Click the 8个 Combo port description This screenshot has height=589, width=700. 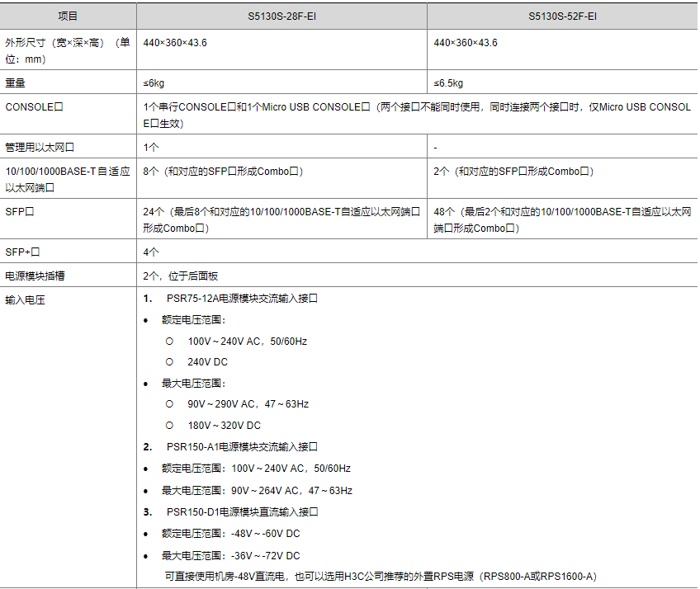click(223, 172)
